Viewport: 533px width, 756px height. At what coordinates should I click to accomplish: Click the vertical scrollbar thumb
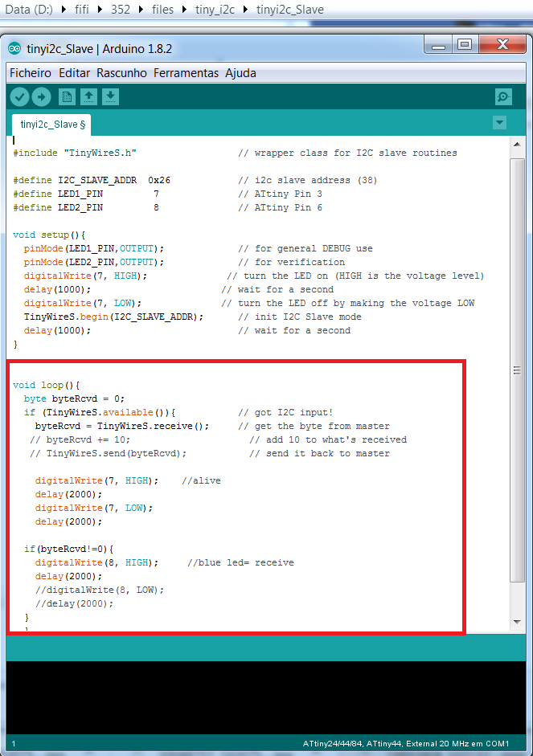(x=517, y=370)
